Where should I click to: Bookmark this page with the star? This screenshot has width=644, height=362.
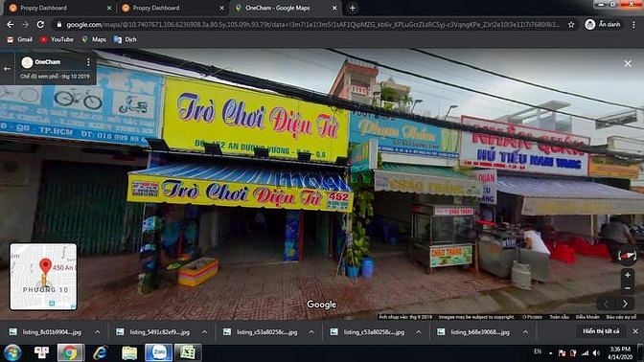(571, 25)
